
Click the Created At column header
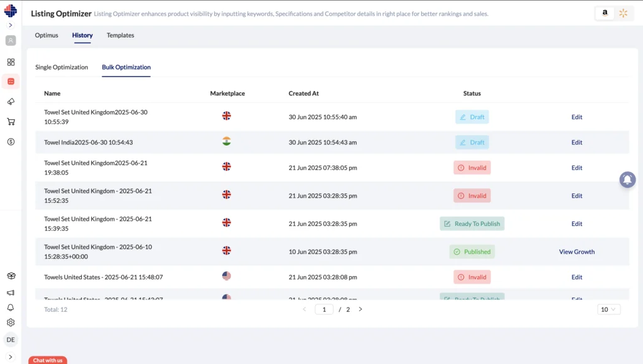(303, 94)
